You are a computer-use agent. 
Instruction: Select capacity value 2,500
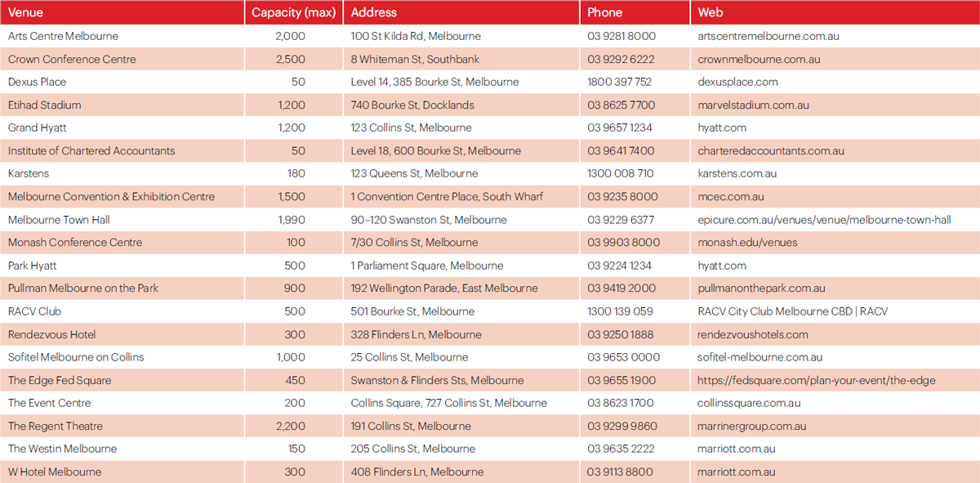point(291,59)
